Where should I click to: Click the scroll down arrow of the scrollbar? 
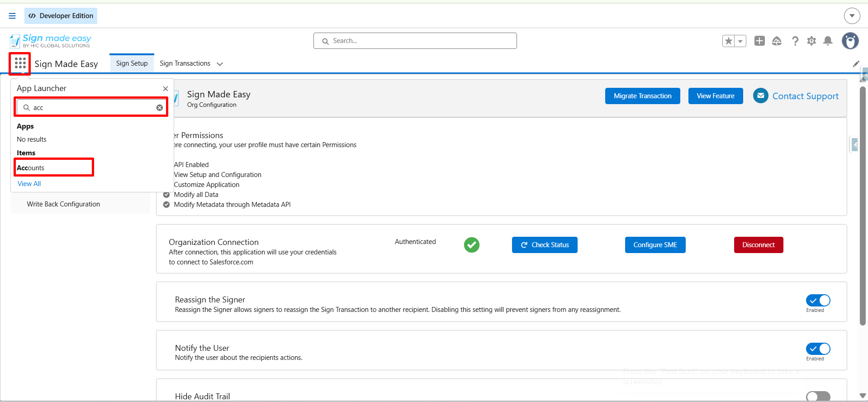click(863, 396)
